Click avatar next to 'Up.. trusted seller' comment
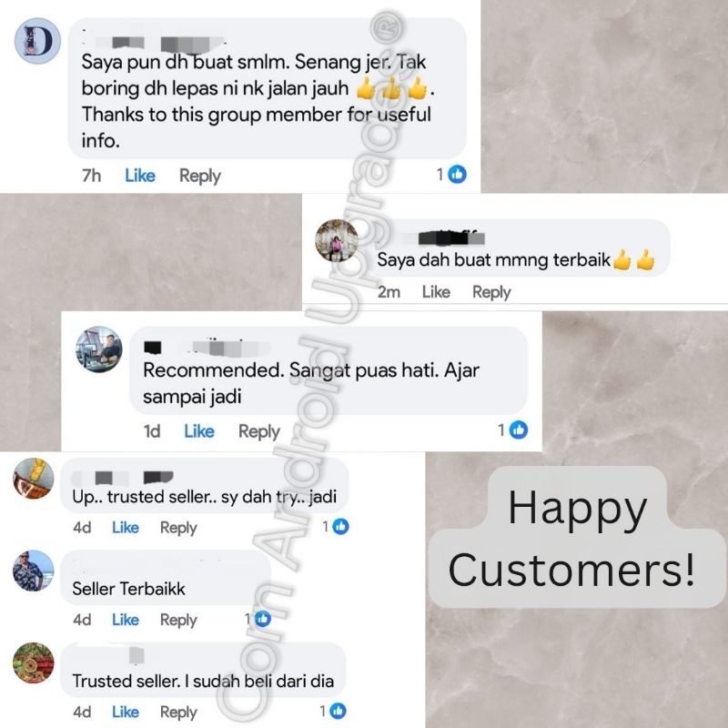Viewport: 728px width, 728px height. [33, 479]
